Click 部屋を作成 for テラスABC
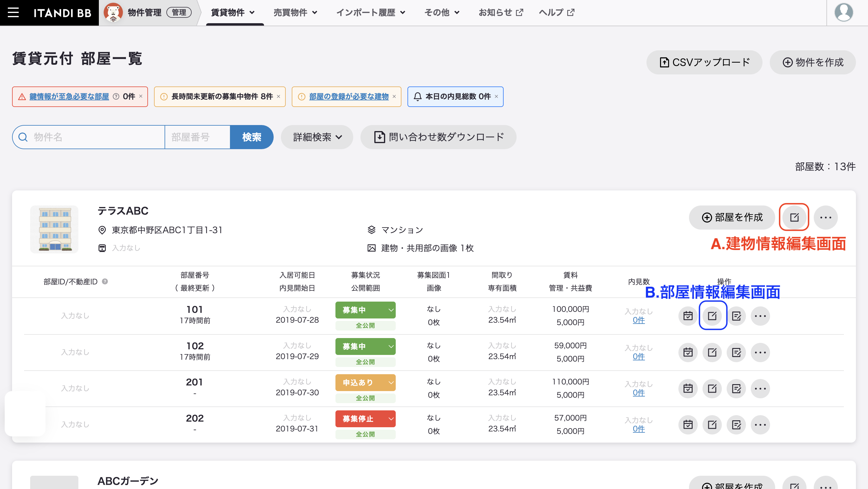Image resolution: width=868 pixels, height=489 pixels. coord(732,217)
